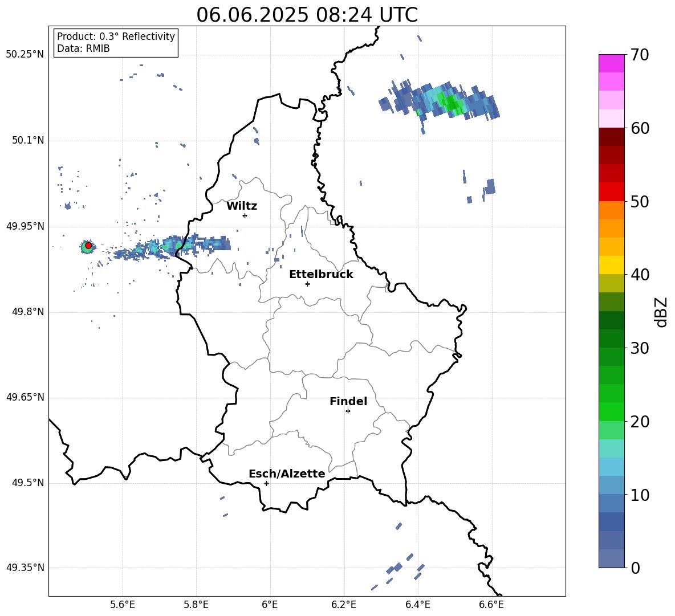Click the yellow colorbar swatch above 40
Image resolution: width=675 pixels, height=616 pixels.
(611, 265)
